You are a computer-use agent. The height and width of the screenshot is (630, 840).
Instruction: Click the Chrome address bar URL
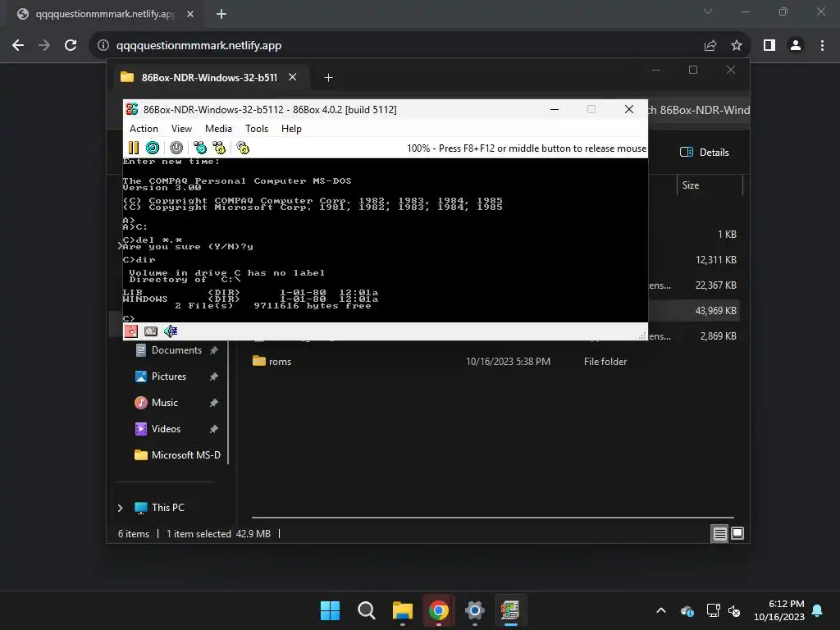tap(199, 46)
